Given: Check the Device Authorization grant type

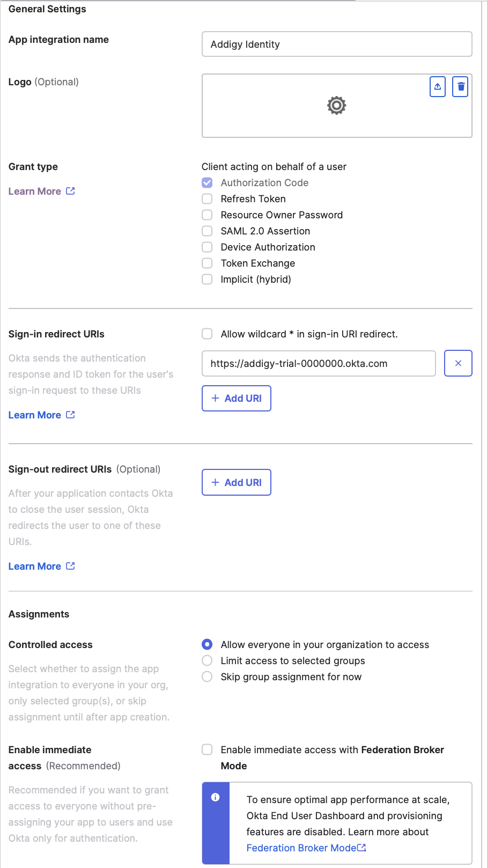Looking at the screenshot, I should click(x=207, y=247).
